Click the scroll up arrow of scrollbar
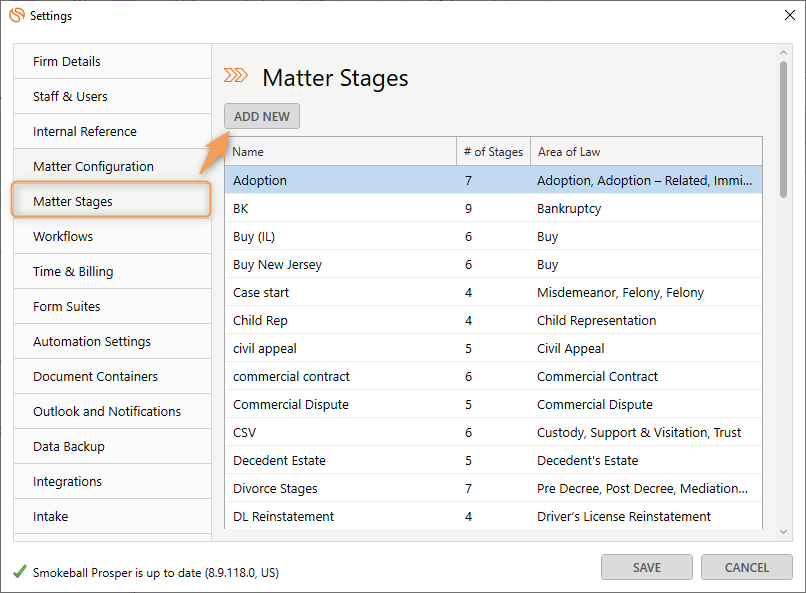The width and height of the screenshot is (806, 593). [x=783, y=52]
